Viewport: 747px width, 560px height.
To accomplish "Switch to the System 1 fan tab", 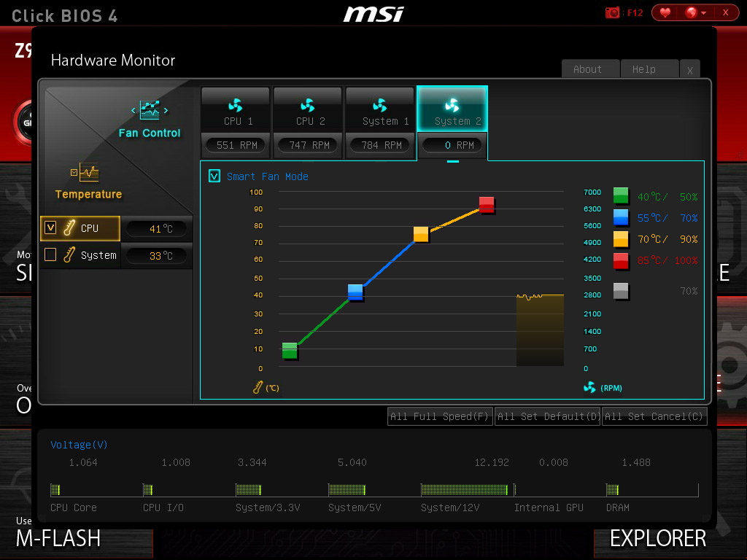I will 380,108.
